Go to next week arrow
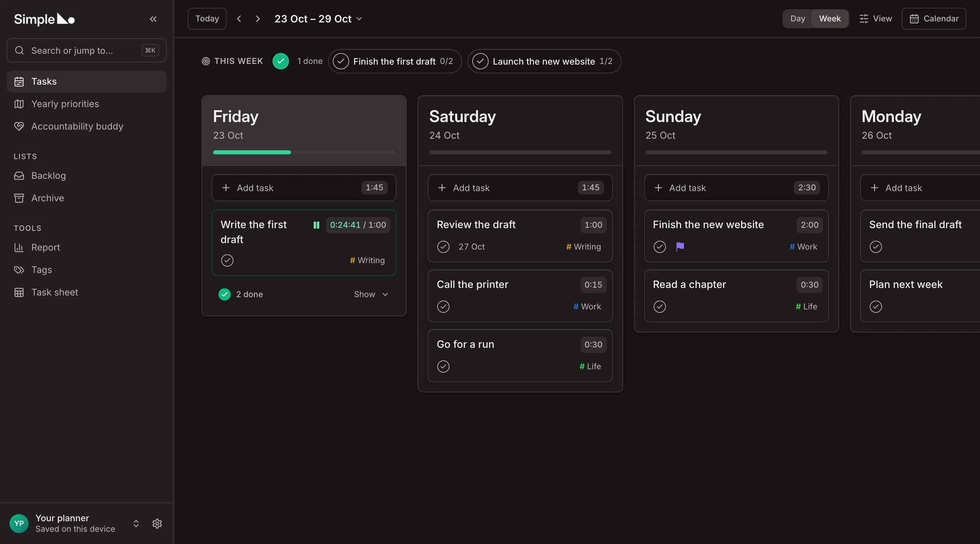Image resolution: width=980 pixels, height=544 pixels. click(x=258, y=19)
